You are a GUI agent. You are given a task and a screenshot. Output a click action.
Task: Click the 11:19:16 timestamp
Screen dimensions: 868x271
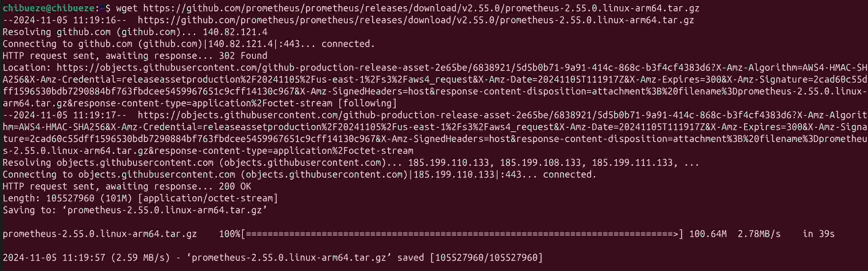click(94, 20)
